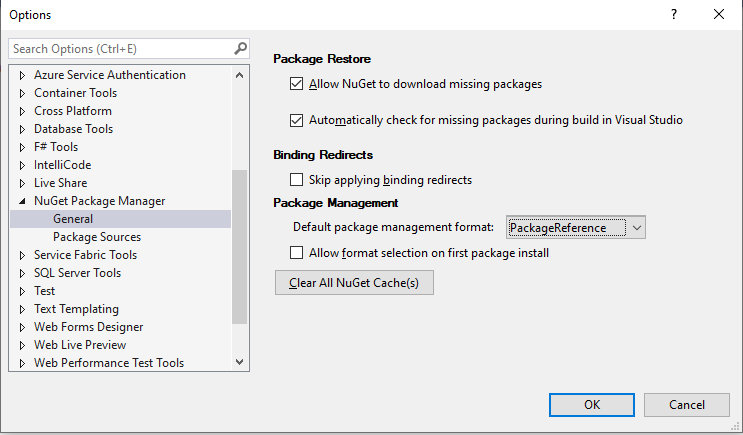Expand the Container Tools node
The height and width of the screenshot is (435, 743).
pyautogui.click(x=22, y=93)
